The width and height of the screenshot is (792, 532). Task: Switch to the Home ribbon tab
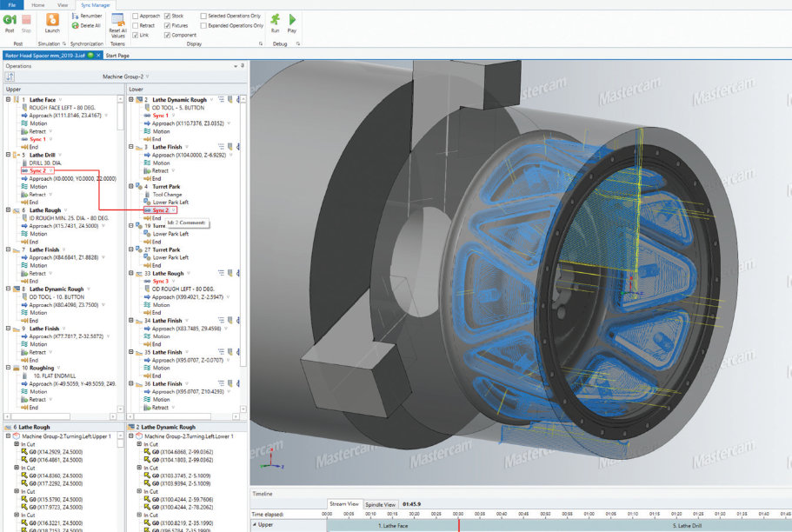click(38, 4)
